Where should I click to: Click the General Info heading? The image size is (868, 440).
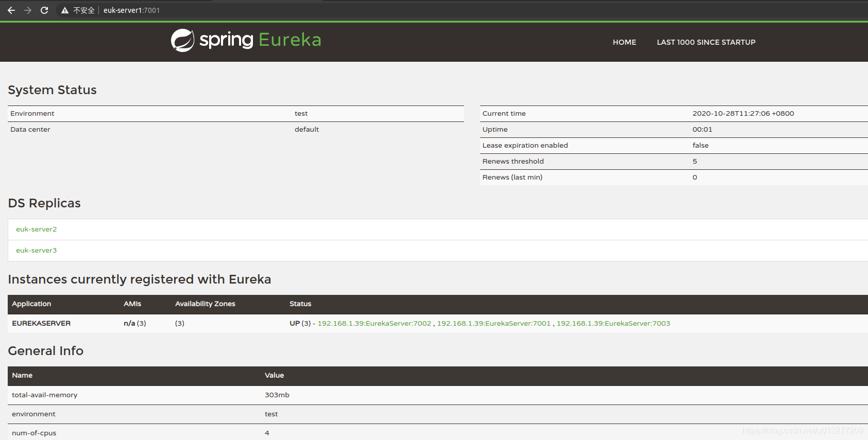tap(45, 351)
